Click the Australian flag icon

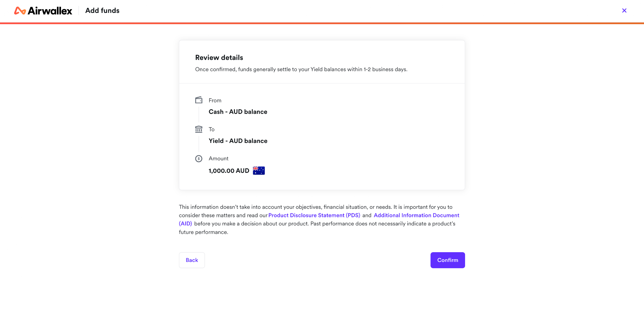(259, 171)
